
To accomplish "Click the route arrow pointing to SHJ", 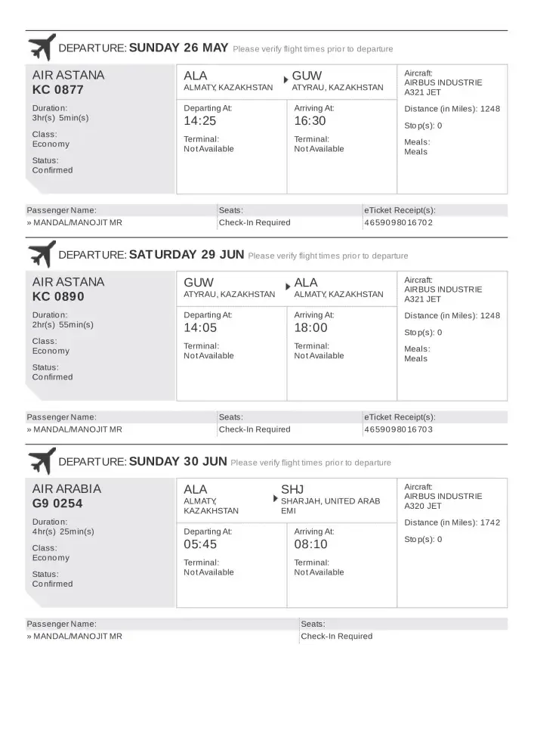I will click(x=274, y=499).
